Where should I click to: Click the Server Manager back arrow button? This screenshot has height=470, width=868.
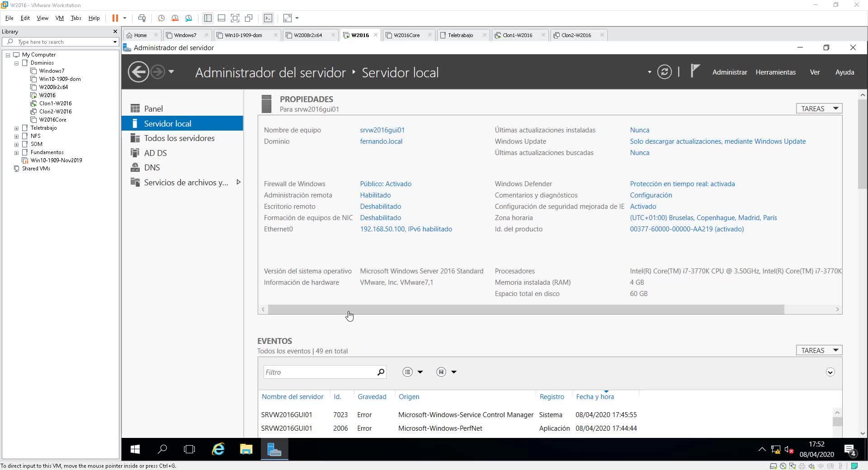point(138,72)
